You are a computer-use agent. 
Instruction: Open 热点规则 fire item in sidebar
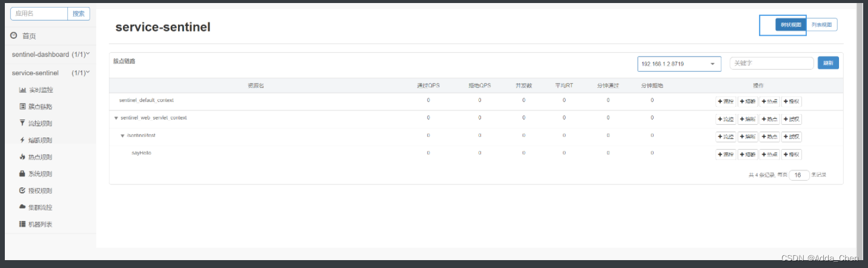pos(36,157)
